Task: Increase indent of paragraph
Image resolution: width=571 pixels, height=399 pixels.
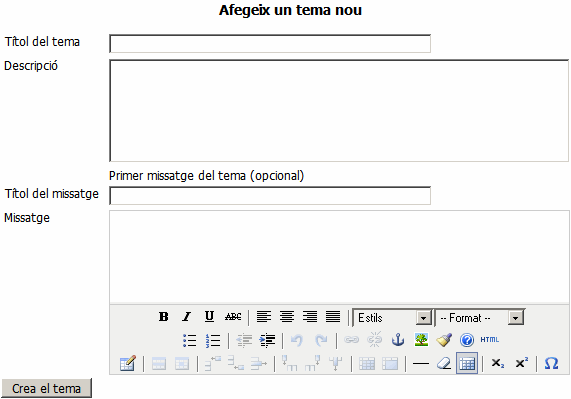Action: tap(267, 340)
